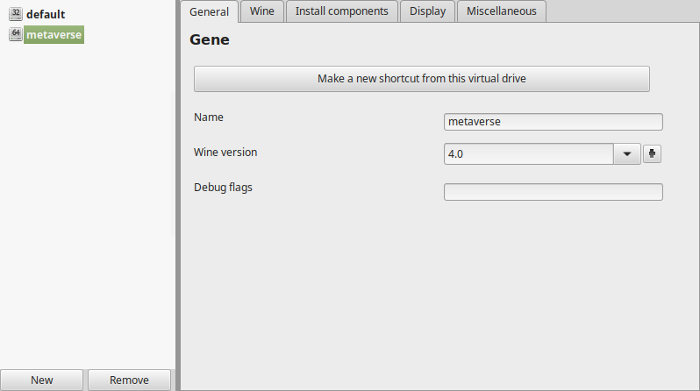
Task: Click the 32-bit icon beside default
Action: [x=16, y=14]
